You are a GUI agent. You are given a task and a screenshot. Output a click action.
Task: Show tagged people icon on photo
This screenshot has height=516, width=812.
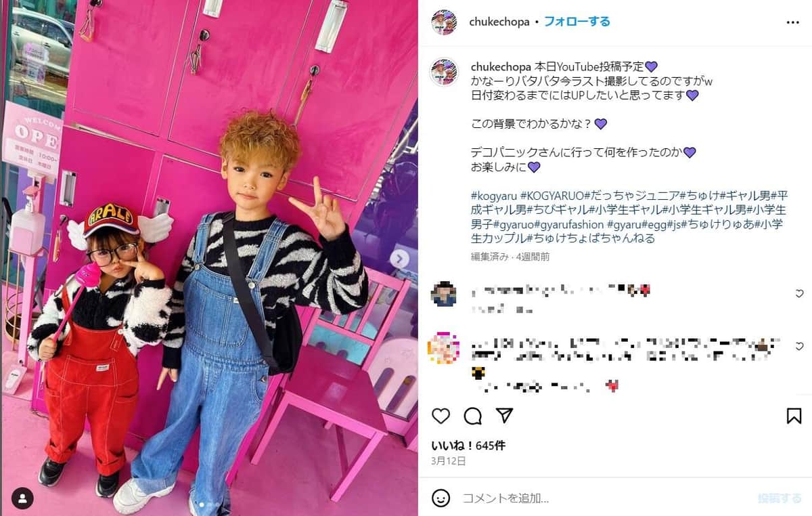22,498
